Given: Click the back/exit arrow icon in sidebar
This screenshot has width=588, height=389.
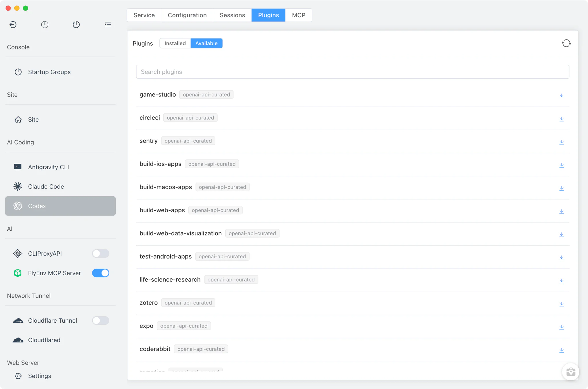Looking at the screenshot, I should tap(13, 25).
